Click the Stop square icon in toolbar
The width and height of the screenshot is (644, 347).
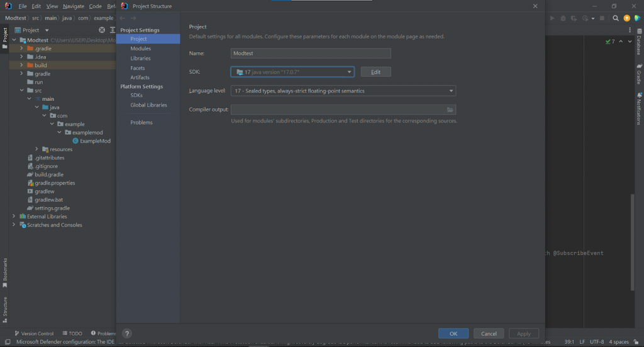point(602,18)
